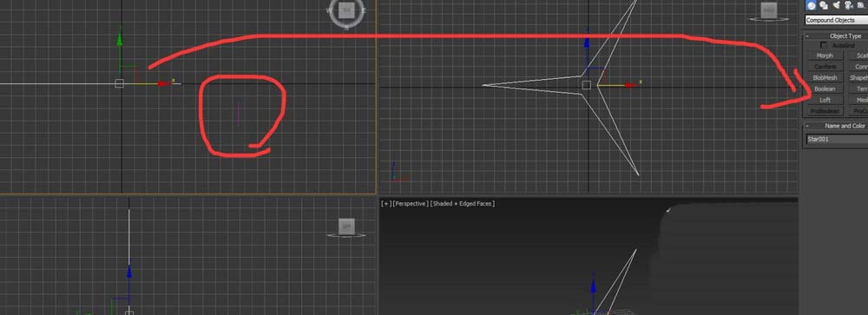Grab the blue Z-axis arrow in Perspective viewport
The image size is (868, 315).
(593, 286)
